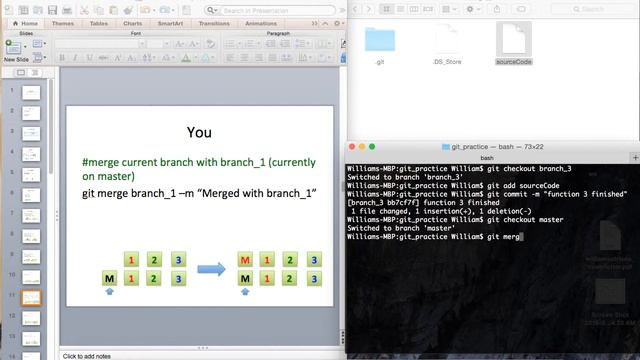Click the Finder share icon
This screenshot has width=640, height=360.
(x=497, y=9)
